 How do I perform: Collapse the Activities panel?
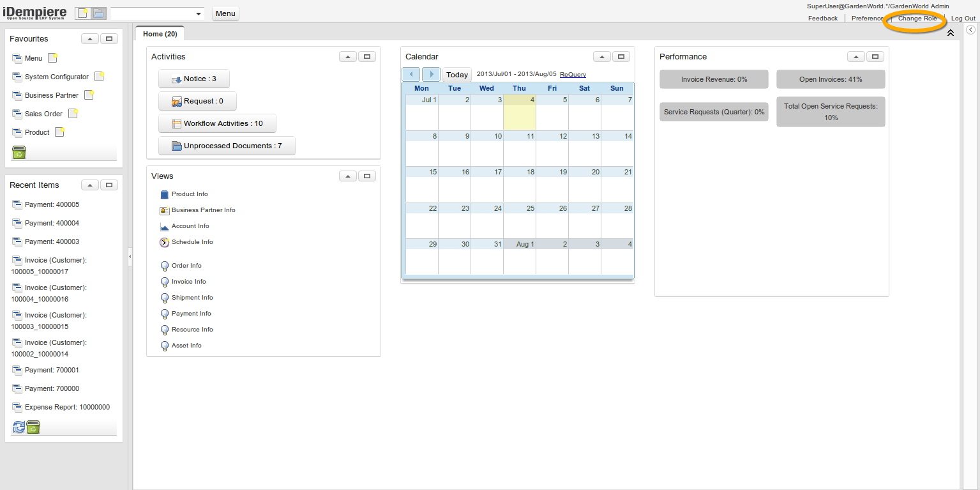tap(347, 57)
